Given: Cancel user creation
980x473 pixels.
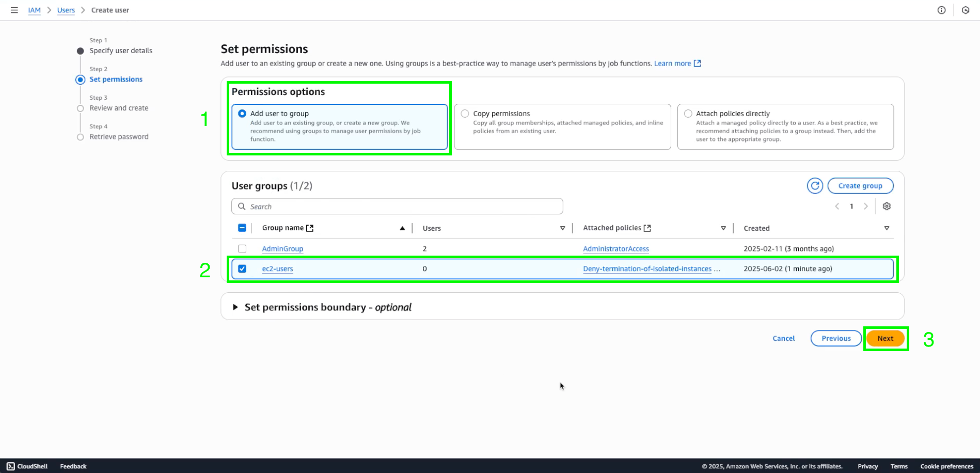Looking at the screenshot, I should tap(783, 338).
